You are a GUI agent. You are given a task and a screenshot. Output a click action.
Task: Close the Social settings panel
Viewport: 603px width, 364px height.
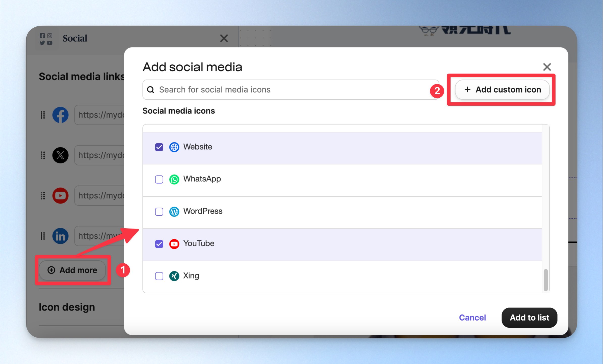[224, 38]
